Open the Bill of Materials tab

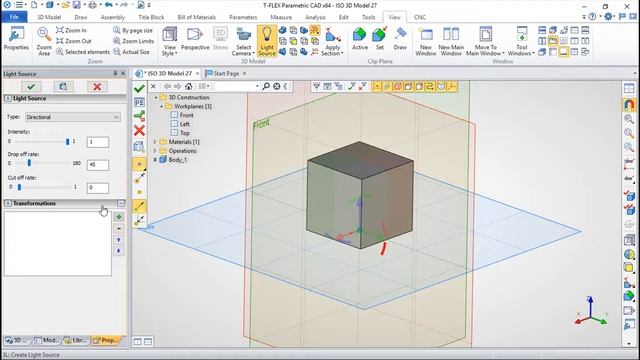(196, 17)
